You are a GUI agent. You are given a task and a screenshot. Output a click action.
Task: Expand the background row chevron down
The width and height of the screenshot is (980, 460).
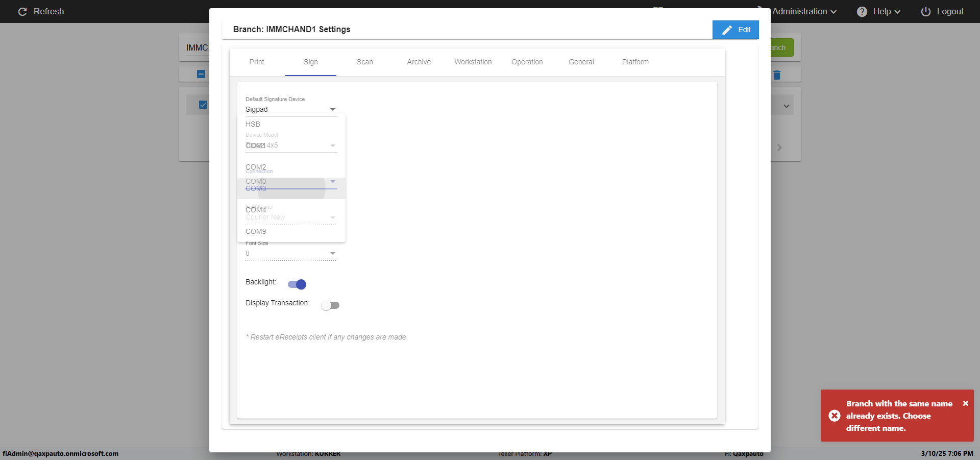pos(787,106)
